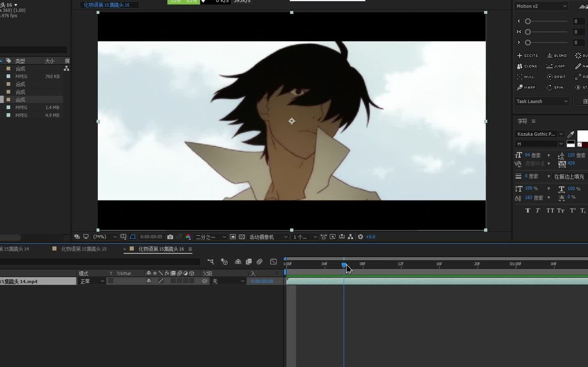
Task: Apply the CLONE tool in Motion panel
Action: point(527,66)
